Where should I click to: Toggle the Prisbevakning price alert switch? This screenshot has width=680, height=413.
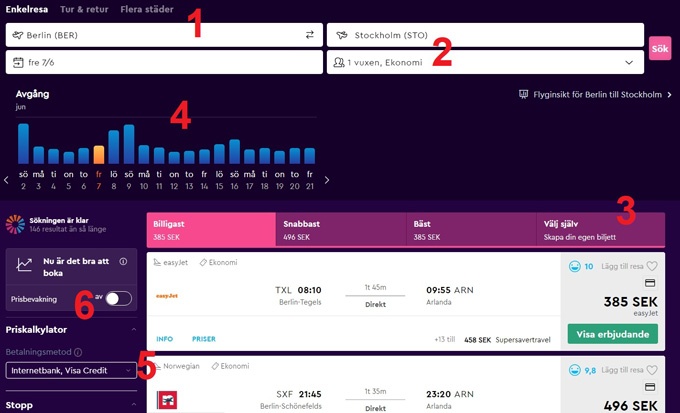tap(117, 298)
